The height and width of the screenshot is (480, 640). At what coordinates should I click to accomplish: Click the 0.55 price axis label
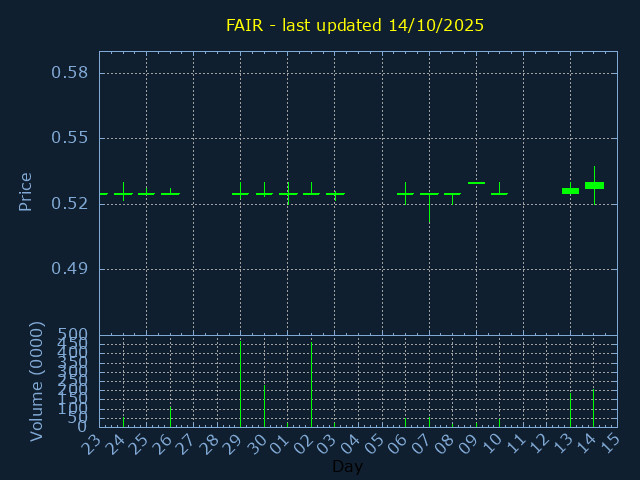[x=70, y=138]
